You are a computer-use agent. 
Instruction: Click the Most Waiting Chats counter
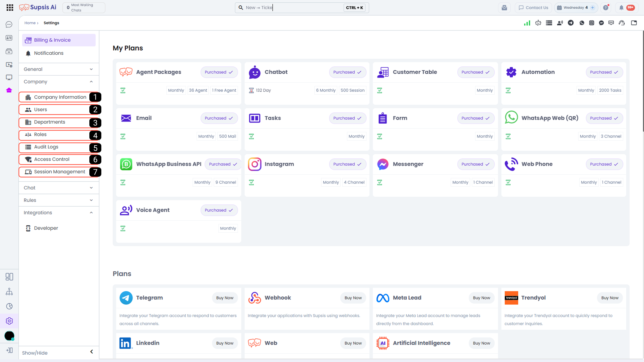click(84, 8)
